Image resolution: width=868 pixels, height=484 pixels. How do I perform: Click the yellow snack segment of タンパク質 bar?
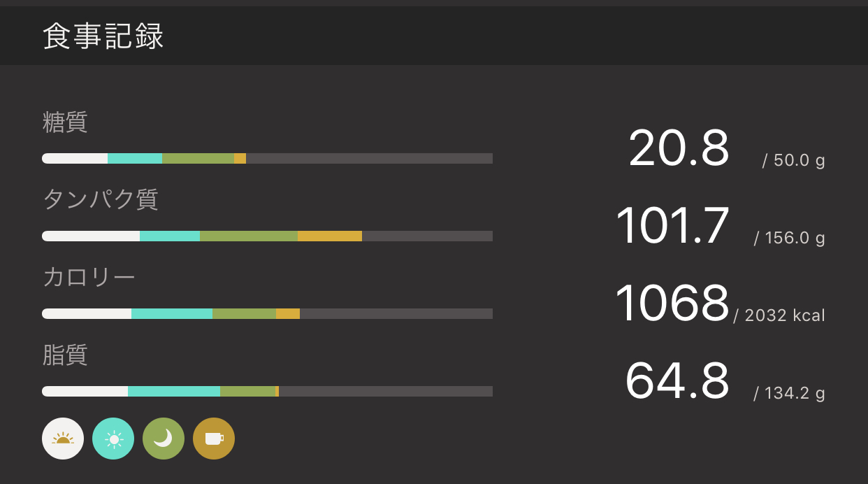click(x=330, y=236)
